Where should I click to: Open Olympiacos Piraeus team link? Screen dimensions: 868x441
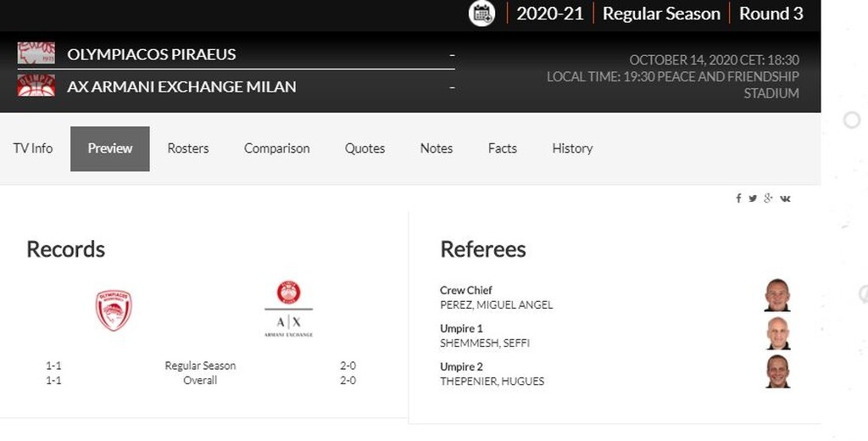coord(151,54)
